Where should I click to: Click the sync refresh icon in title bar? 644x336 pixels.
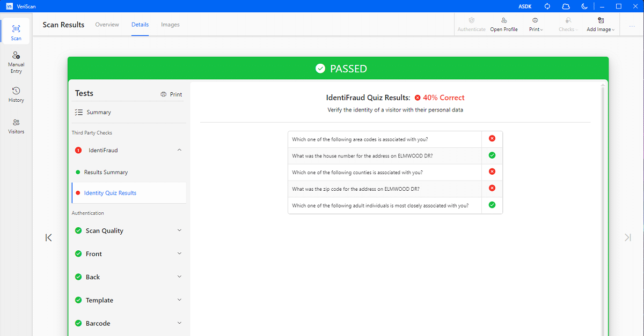point(547,6)
